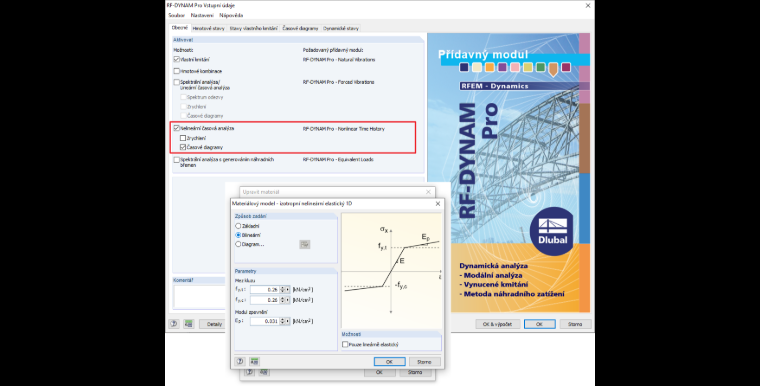Click the Ep hardening modulus input field

click(x=265, y=321)
